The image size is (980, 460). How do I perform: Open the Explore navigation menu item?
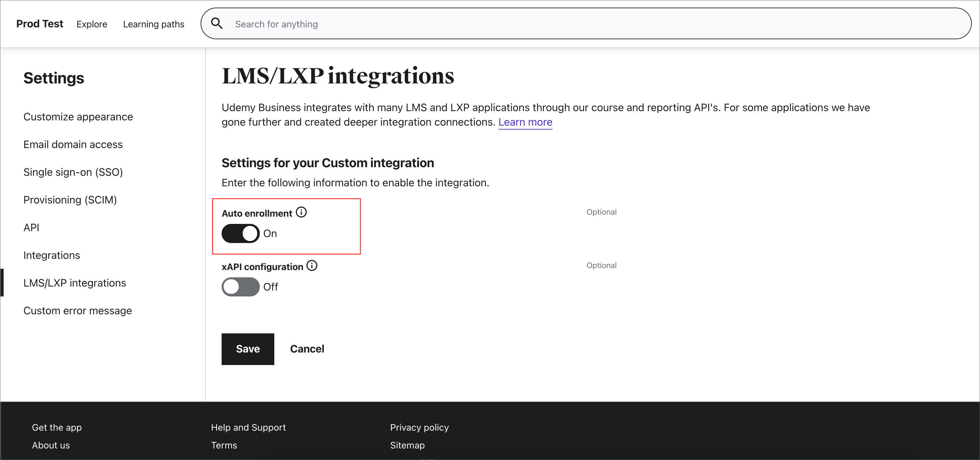[x=93, y=23]
